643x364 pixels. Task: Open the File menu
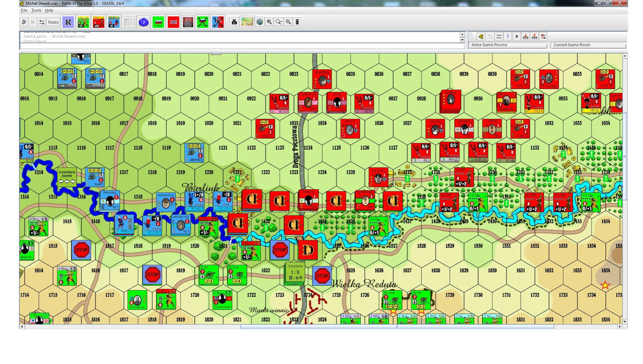pos(24,10)
